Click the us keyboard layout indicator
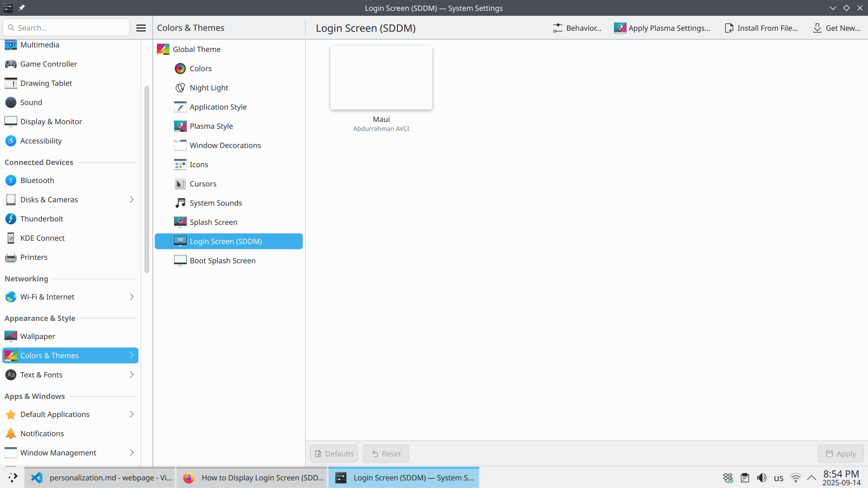Screen dimensions: 868x488 pyautogui.click(x=778, y=478)
